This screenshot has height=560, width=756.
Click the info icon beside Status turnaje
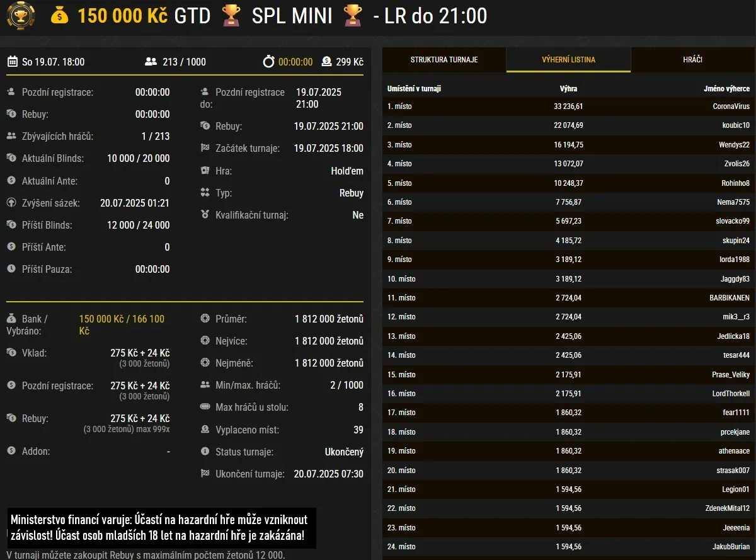[x=205, y=452]
